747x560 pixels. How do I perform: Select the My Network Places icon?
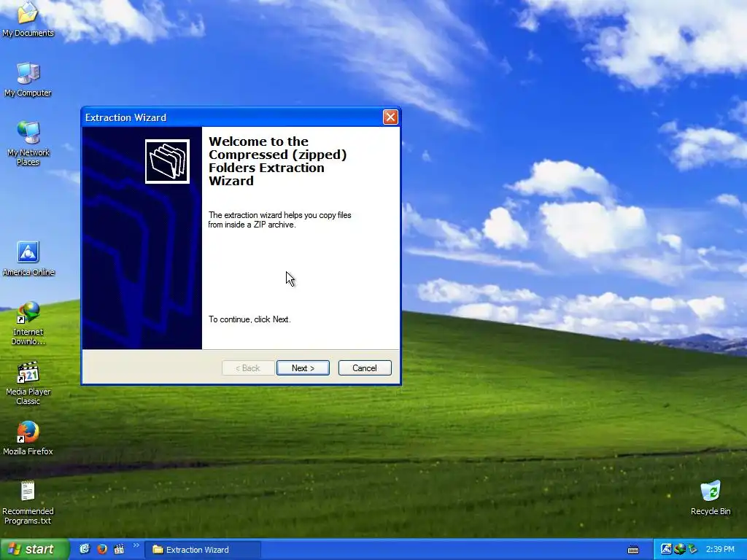coord(28,143)
